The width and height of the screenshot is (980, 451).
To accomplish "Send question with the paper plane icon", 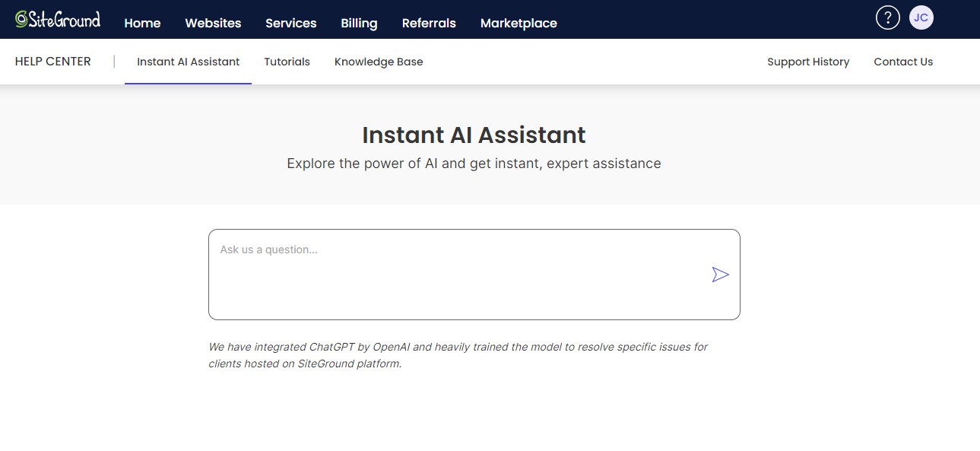I will 720,275.
